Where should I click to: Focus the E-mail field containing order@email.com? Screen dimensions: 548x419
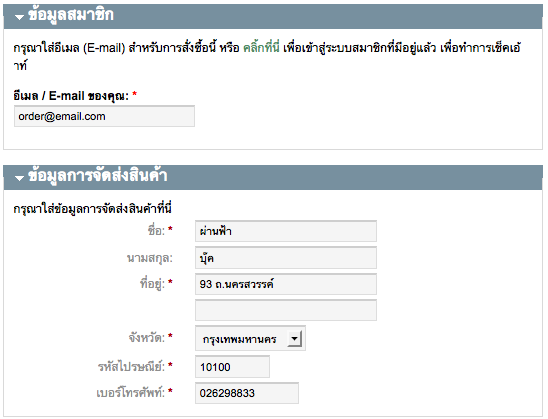104,116
